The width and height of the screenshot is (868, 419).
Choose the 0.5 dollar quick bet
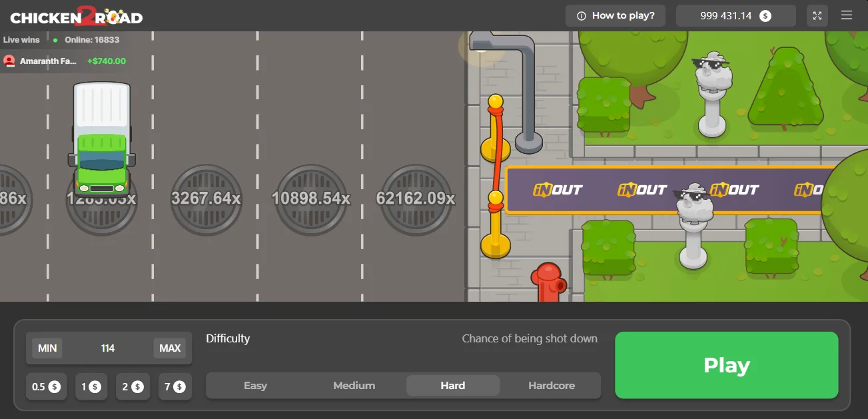[x=47, y=386]
